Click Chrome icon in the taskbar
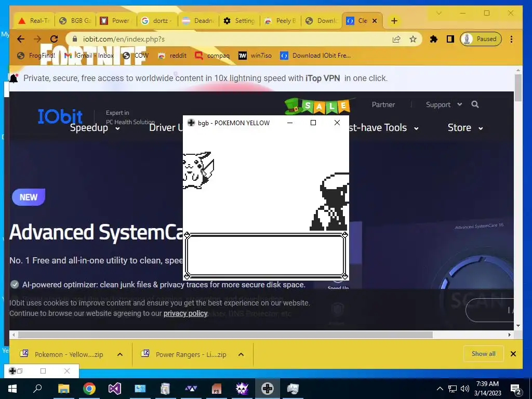532x399 pixels. click(x=89, y=389)
